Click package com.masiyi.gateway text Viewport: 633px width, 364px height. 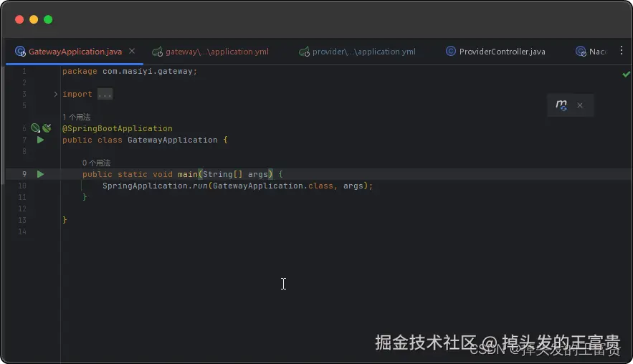tap(130, 71)
